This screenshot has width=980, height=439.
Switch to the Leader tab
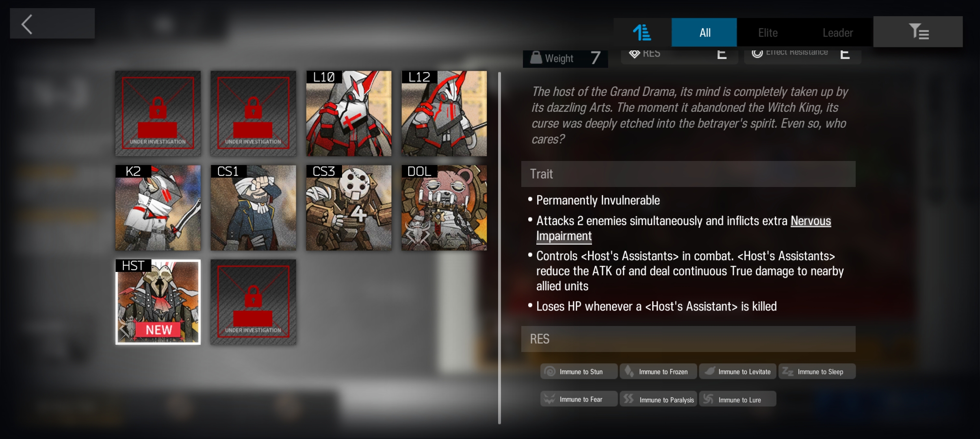point(837,33)
